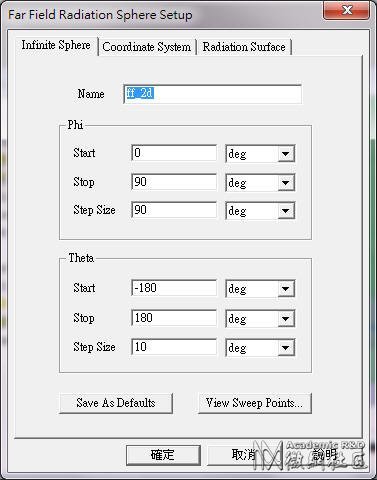377x480 pixels.
Task: Click the Name field containing ff_2d
Action: (x=213, y=94)
